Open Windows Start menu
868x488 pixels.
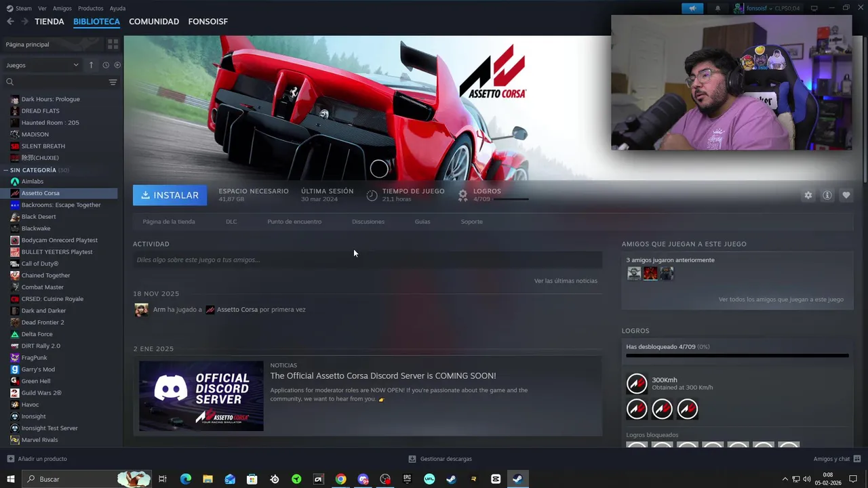click(11, 479)
